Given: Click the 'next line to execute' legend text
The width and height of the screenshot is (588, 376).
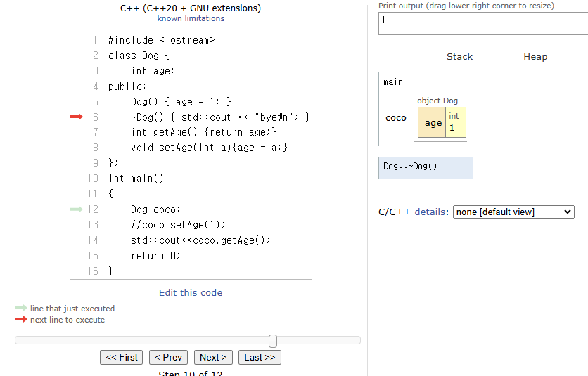Looking at the screenshot, I should (x=68, y=320).
